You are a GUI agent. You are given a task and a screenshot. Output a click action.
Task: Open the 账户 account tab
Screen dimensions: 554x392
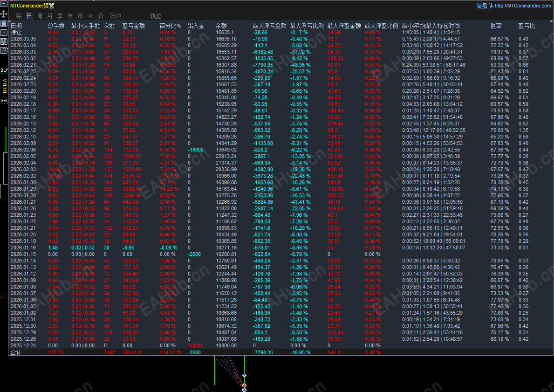coord(115,16)
